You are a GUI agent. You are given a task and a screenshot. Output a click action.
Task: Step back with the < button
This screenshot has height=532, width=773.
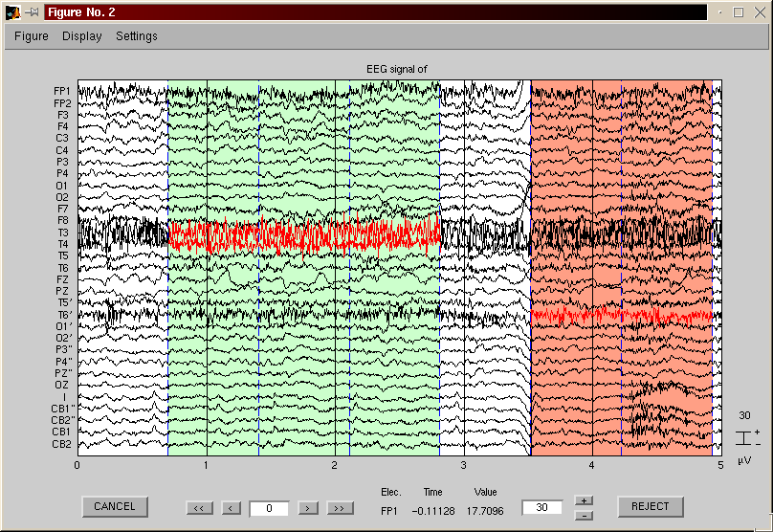[x=232, y=508]
